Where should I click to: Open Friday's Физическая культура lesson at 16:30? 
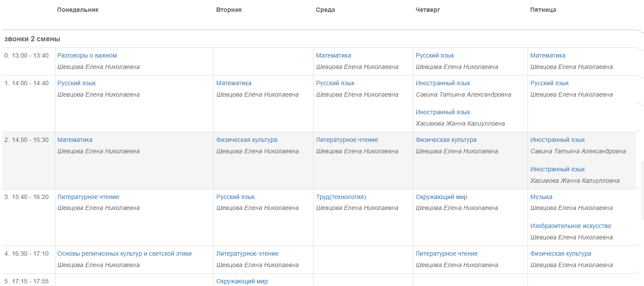click(x=561, y=253)
